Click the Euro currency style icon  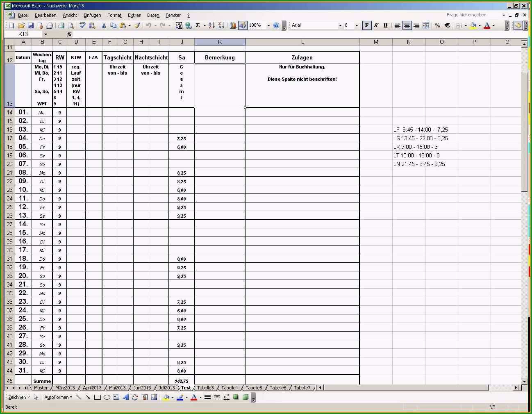coord(447,25)
